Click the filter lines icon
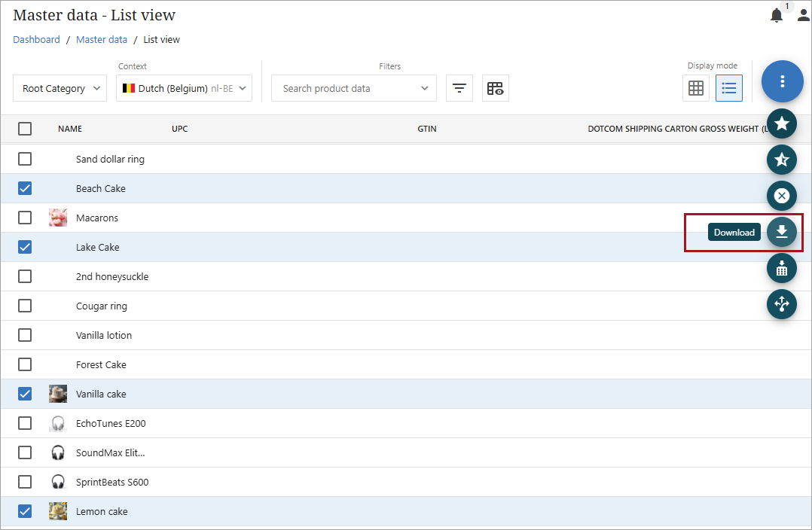812x530 pixels. 459,88
